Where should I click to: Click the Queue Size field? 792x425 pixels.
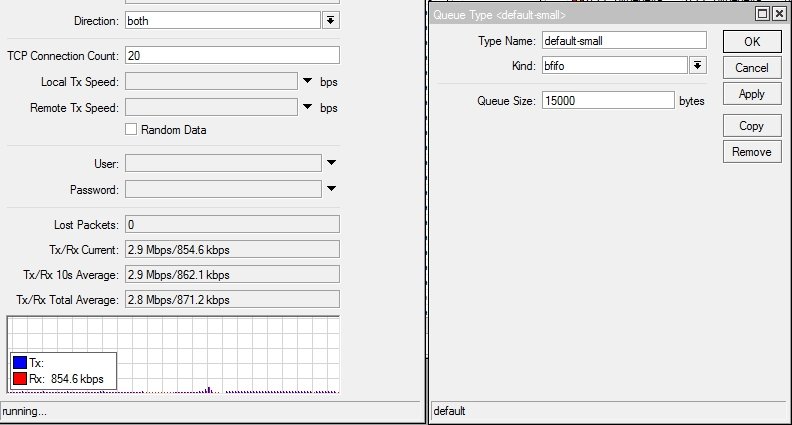608,101
